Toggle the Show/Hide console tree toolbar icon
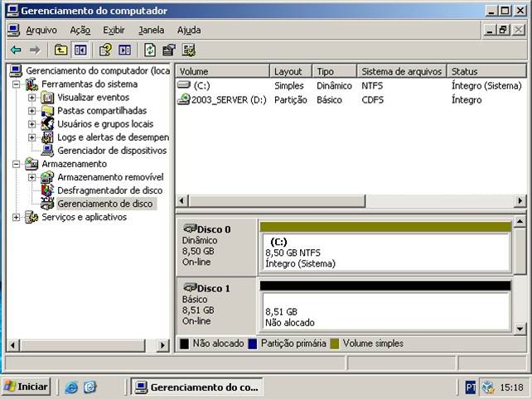Image resolution: width=532 pixels, height=399 pixels. 80,50
